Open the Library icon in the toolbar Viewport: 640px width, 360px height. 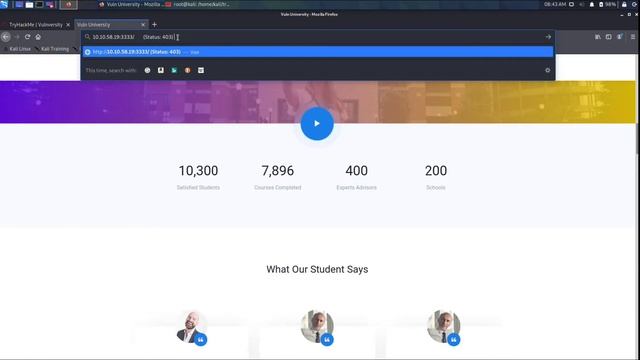(x=598, y=37)
